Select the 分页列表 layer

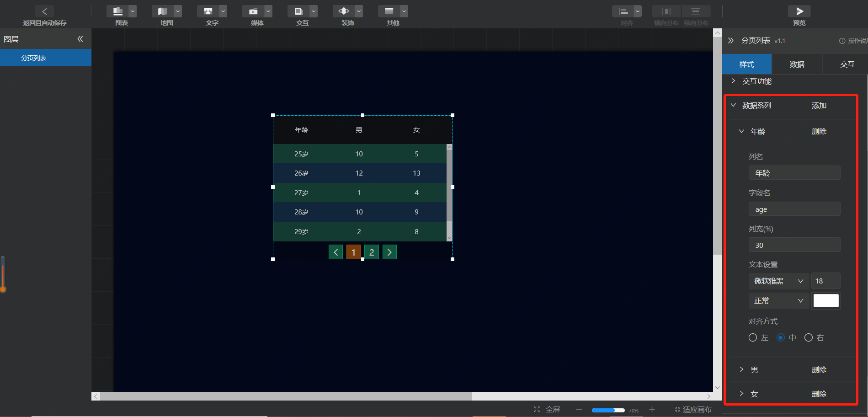point(46,58)
